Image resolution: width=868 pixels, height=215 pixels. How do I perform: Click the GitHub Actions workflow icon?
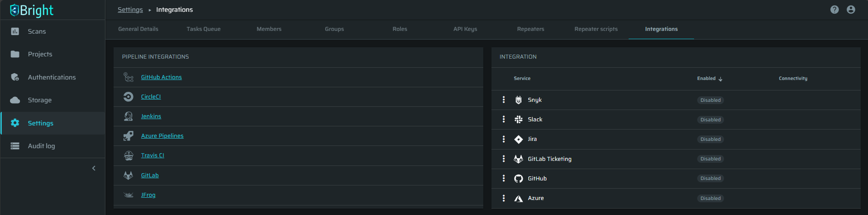point(129,77)
